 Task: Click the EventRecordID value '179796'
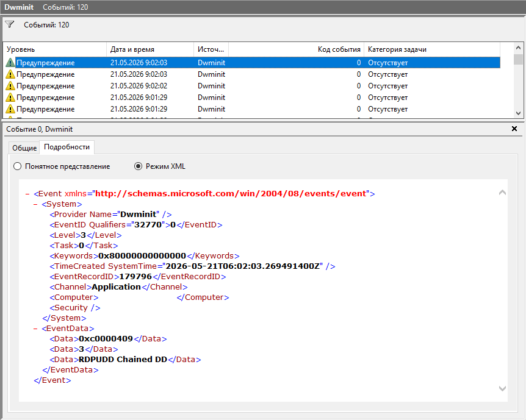pyautogui.click(x=135, y=277)
